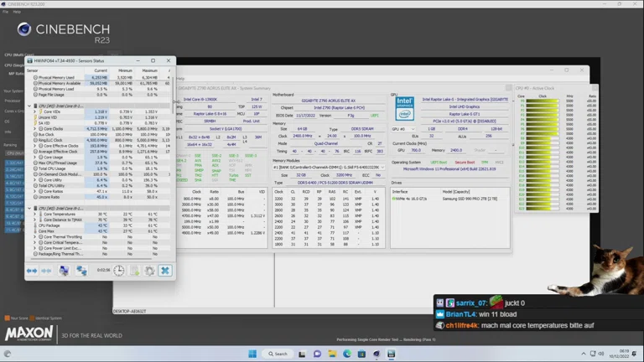Open the remote sensor monitor computer icon
This screenshot has height=362, width=644.
(x=64, y=271)
